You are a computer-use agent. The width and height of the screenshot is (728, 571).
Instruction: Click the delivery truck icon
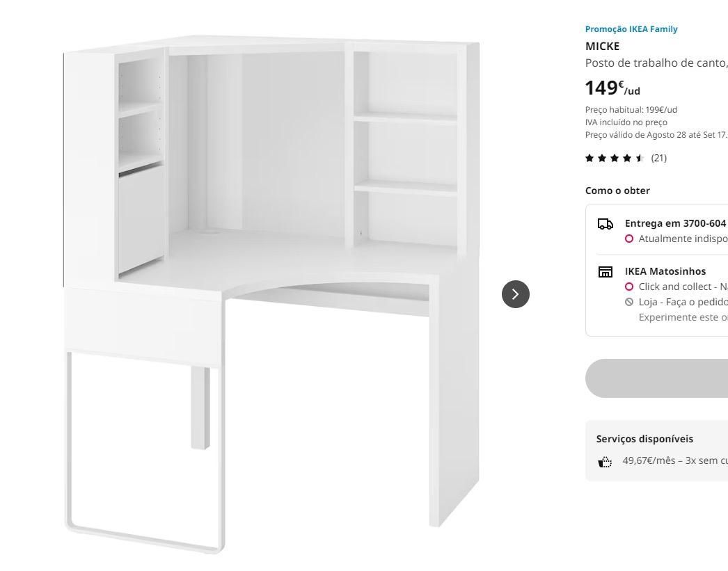tap(605, 224)
